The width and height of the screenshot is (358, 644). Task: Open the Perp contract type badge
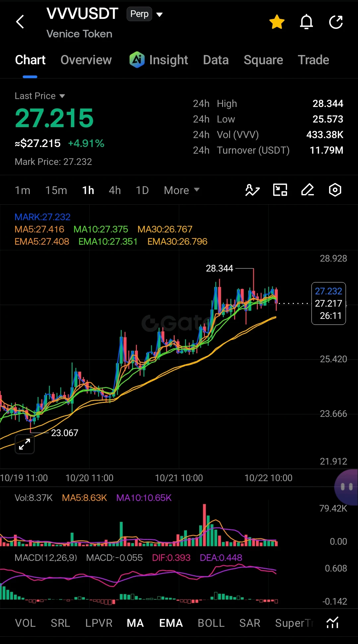[x=139, y=14]
